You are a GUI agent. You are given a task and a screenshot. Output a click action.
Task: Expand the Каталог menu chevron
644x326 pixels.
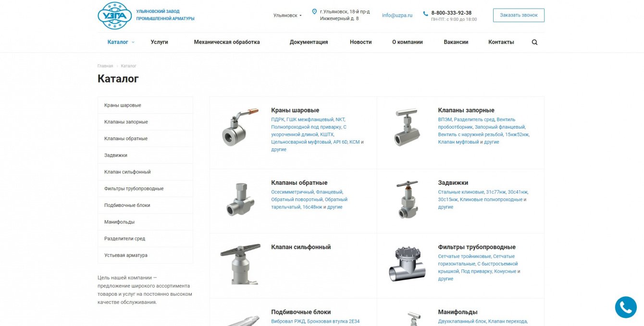coord(133,42)
